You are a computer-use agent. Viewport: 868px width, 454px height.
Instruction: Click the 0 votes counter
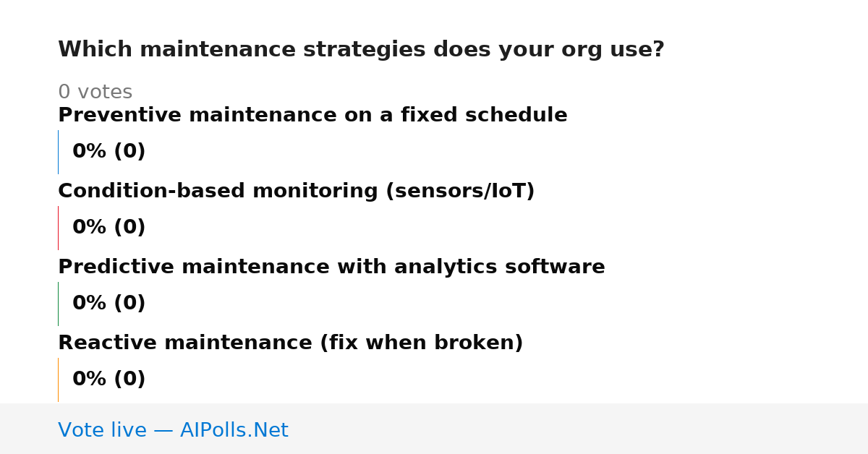(95, 93)
